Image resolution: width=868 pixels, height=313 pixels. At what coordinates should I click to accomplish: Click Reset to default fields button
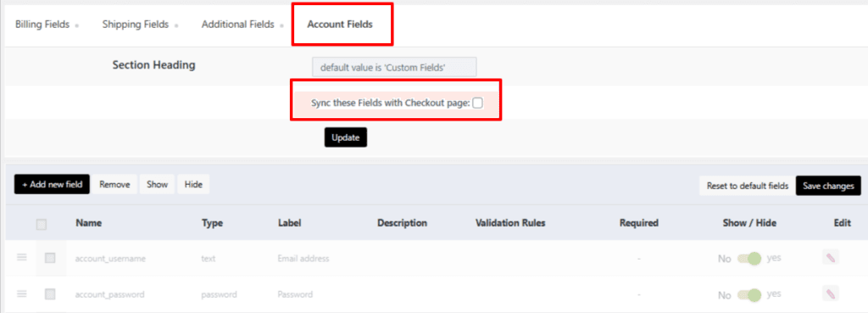click(x=747, y=186)
